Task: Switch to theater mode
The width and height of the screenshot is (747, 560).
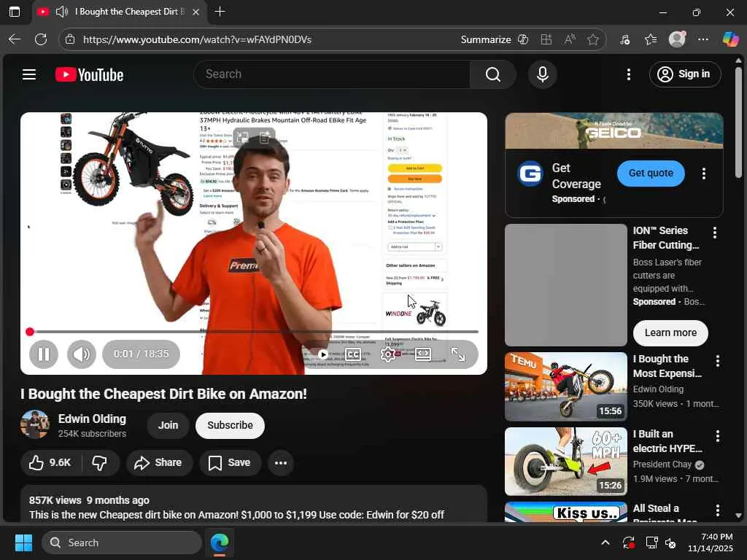Action: [x=423, y=354]
